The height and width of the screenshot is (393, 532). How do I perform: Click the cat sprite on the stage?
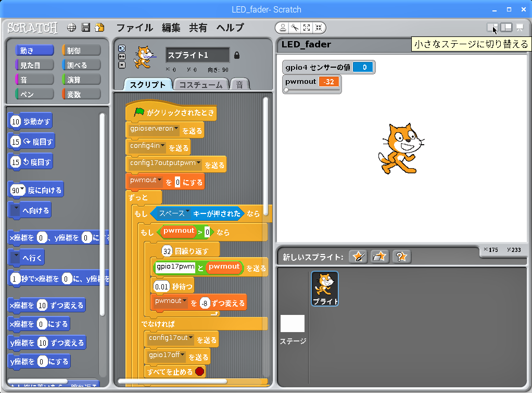click(401, 149)
